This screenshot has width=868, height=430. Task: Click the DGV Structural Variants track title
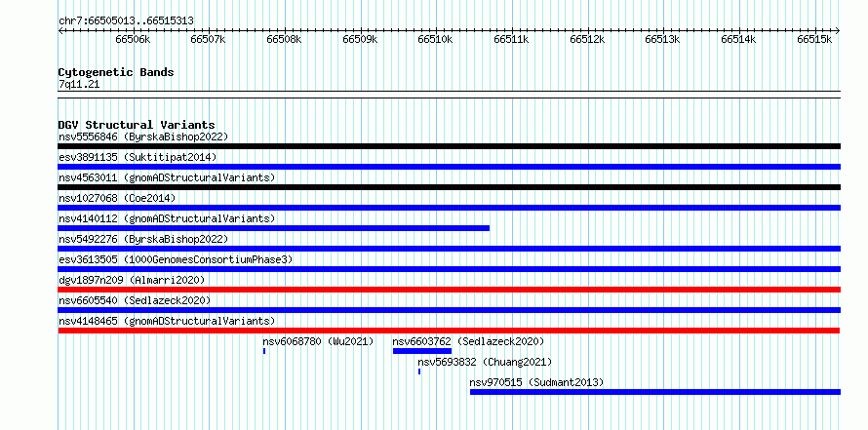click(137, 125)
